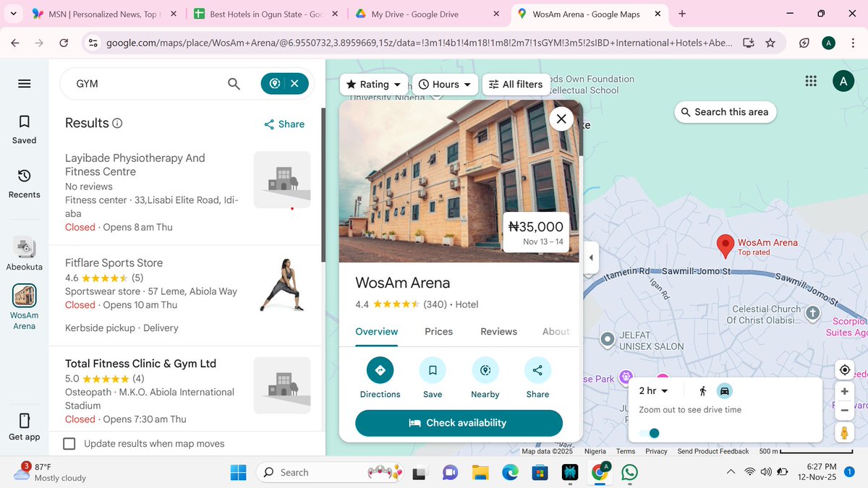Click the Fitflare Sports Store photo thumbnail
Viewport: 868px width, 488px height.
(282, 286)
